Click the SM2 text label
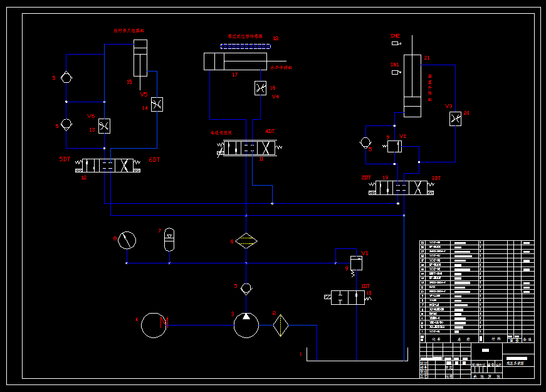This screenshot has height=392, width=546. [x=395, y=36]
